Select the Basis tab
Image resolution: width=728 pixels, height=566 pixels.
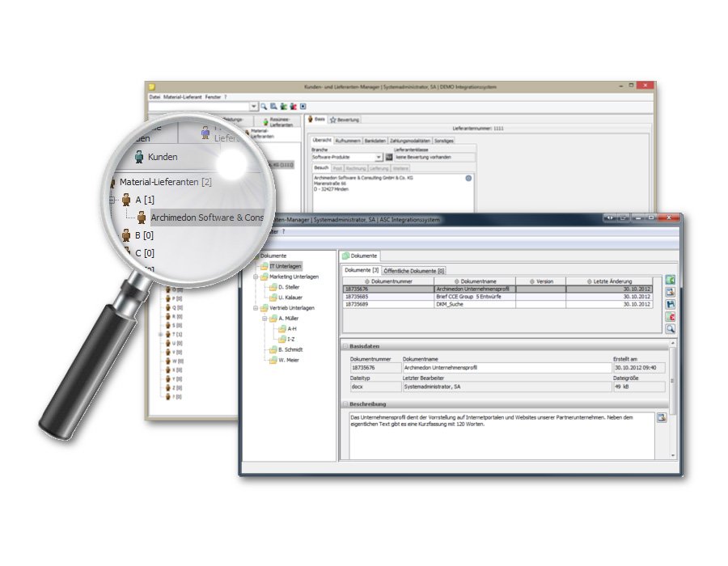coord(316,119)
